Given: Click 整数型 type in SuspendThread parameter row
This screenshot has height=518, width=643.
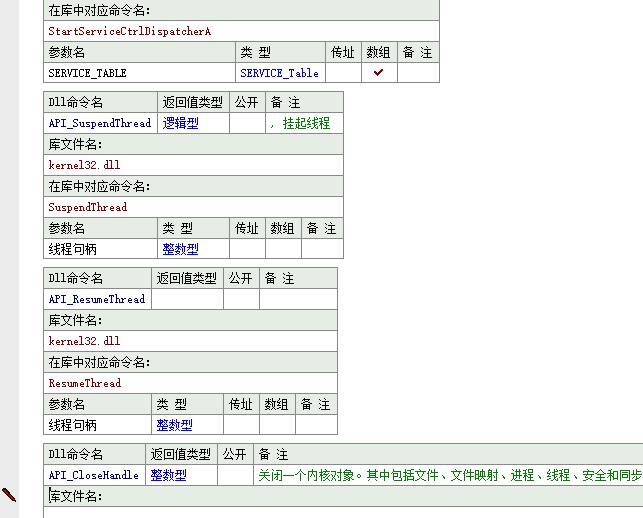Looking at the screenshot, I should pyautogui.click(x=181, y=249).
